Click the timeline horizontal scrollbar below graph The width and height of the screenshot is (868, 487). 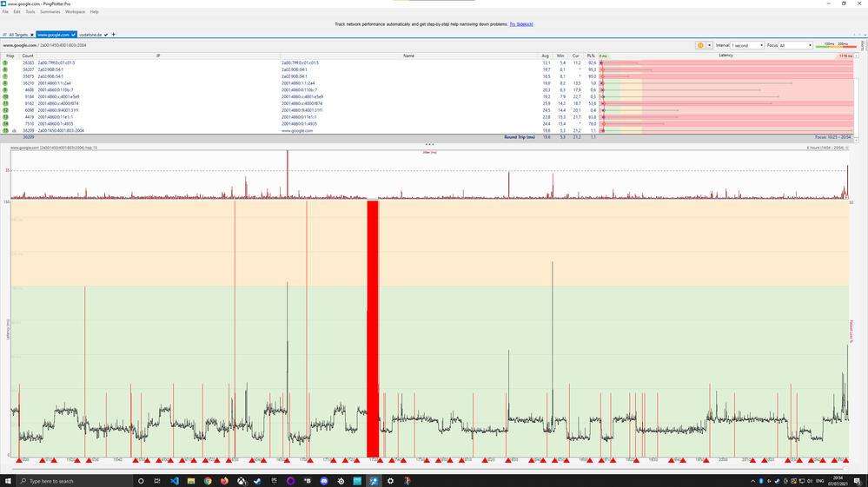tap(429, 469)
